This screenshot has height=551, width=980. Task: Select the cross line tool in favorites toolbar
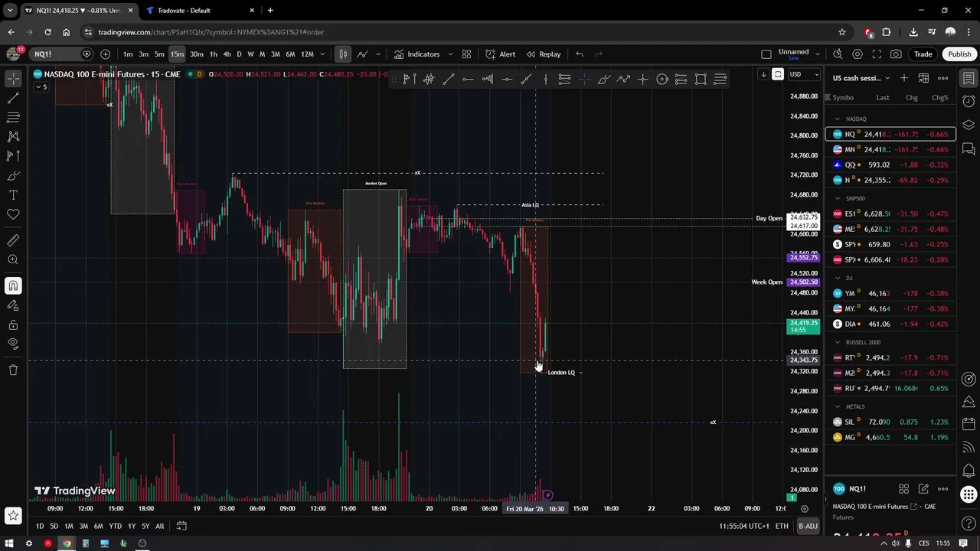click(642, 80)
